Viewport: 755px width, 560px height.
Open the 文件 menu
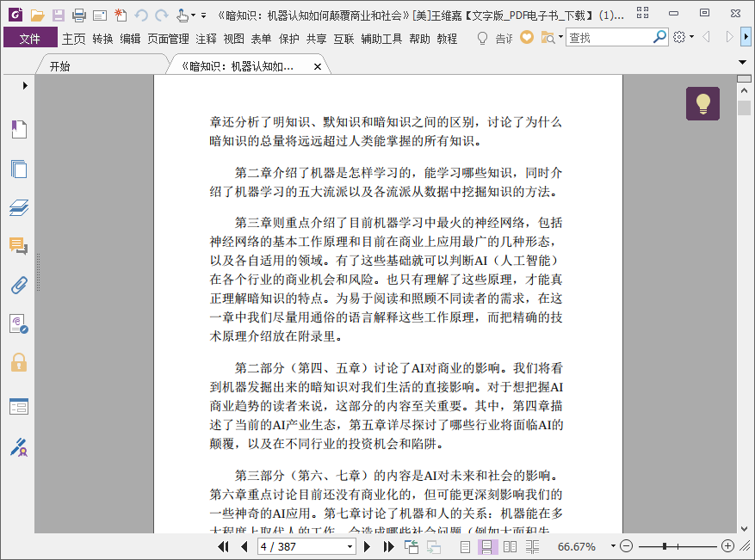30,38
